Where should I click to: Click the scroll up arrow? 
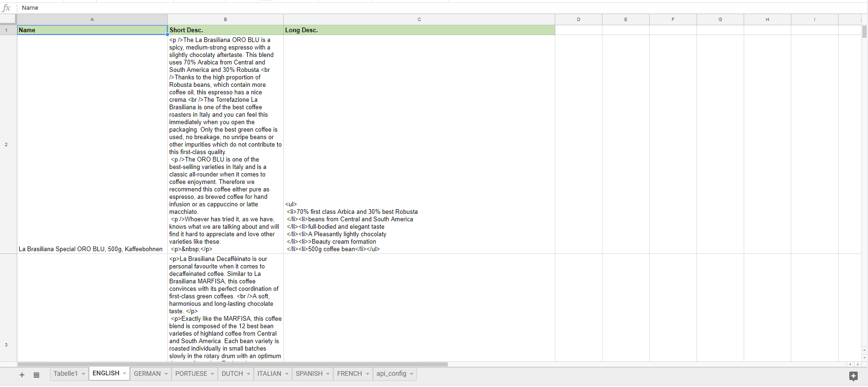864,350
